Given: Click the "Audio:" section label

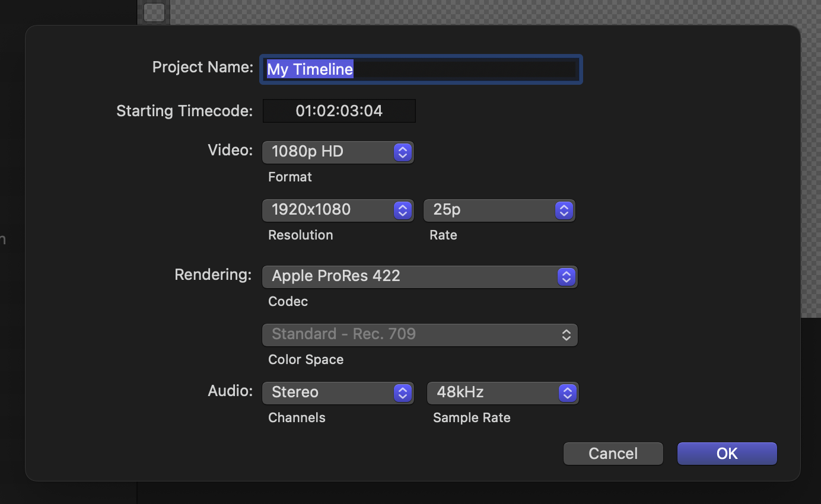Looking at the screenshot, I should point(230,391).
